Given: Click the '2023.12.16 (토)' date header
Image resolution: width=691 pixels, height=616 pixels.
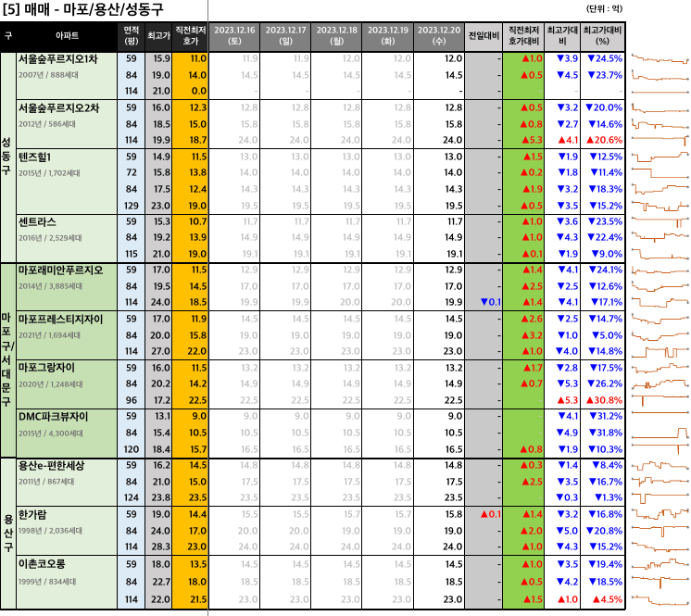Looking at the screenshot, I should (x=234, y=36).
